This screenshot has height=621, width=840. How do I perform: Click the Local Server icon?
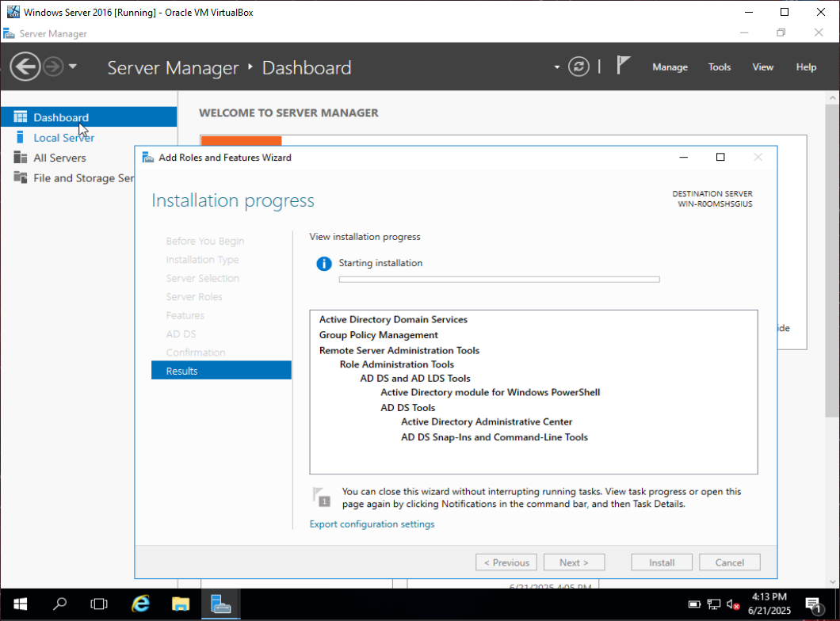[x=20, y=137]
